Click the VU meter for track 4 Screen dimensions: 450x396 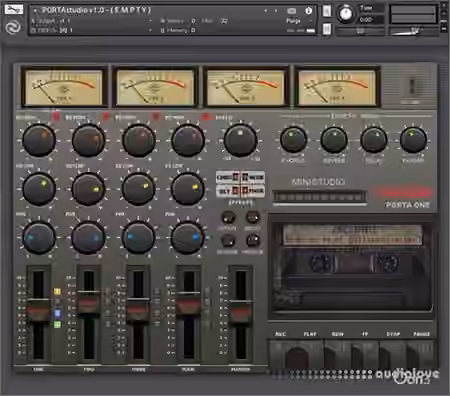pyautogui.click(x=337, y=87)
